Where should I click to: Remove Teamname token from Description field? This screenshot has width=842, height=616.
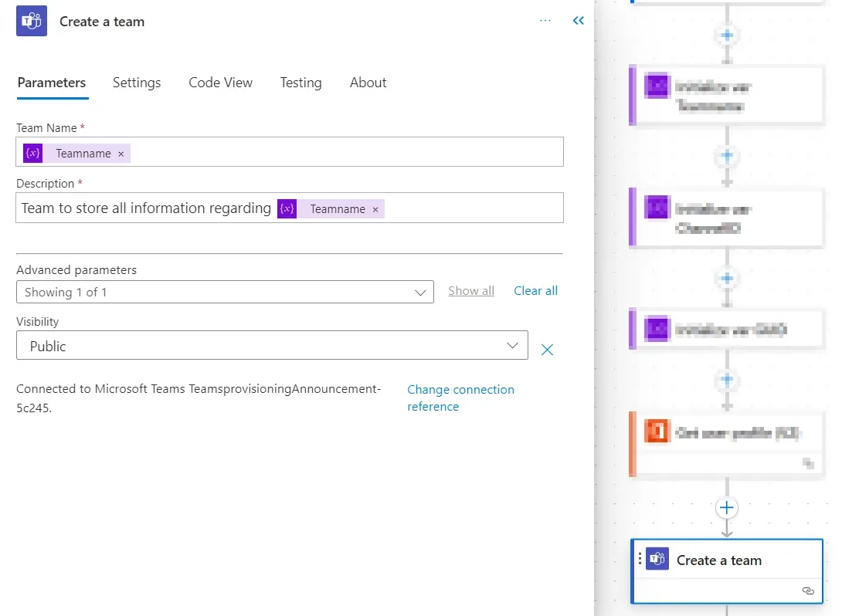(375, 210)
